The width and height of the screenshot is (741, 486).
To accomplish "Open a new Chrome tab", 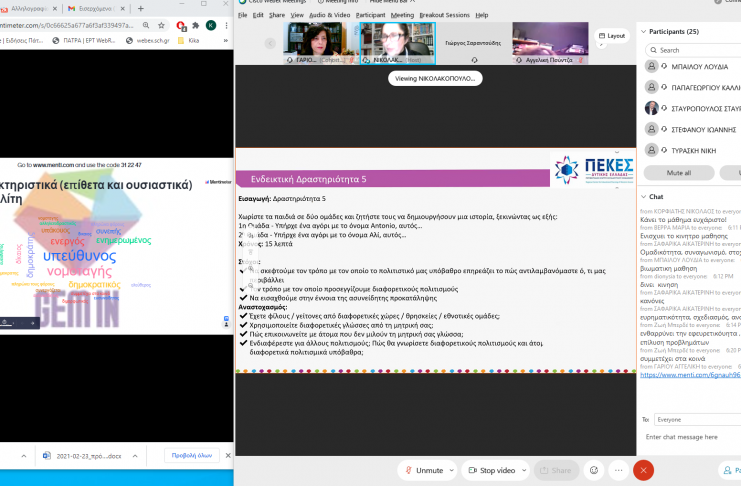I will [x=138, y=8].
